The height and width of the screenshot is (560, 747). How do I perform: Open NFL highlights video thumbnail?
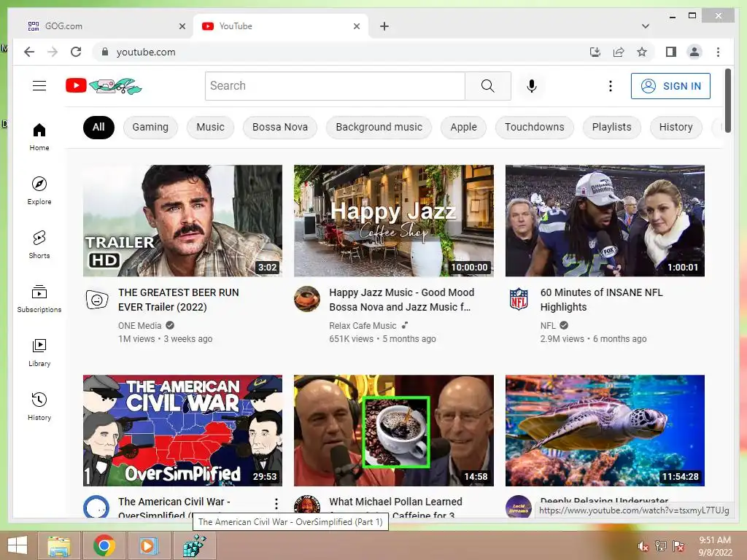click(x=605, y=220)
